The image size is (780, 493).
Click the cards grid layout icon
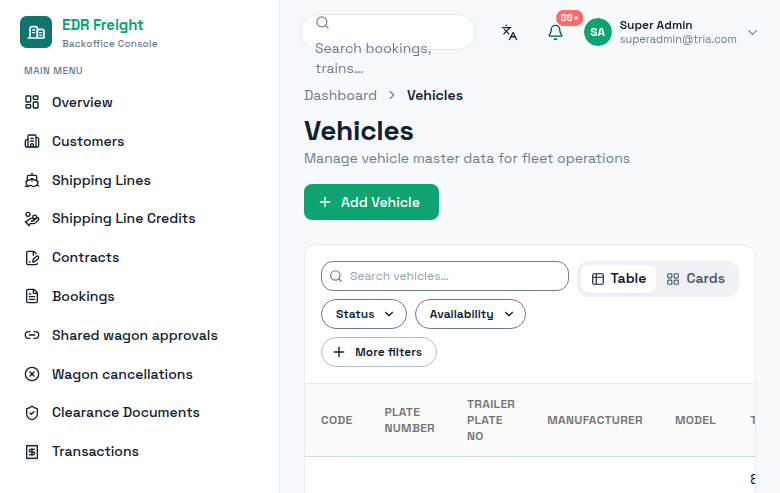[x=673, y=279]
